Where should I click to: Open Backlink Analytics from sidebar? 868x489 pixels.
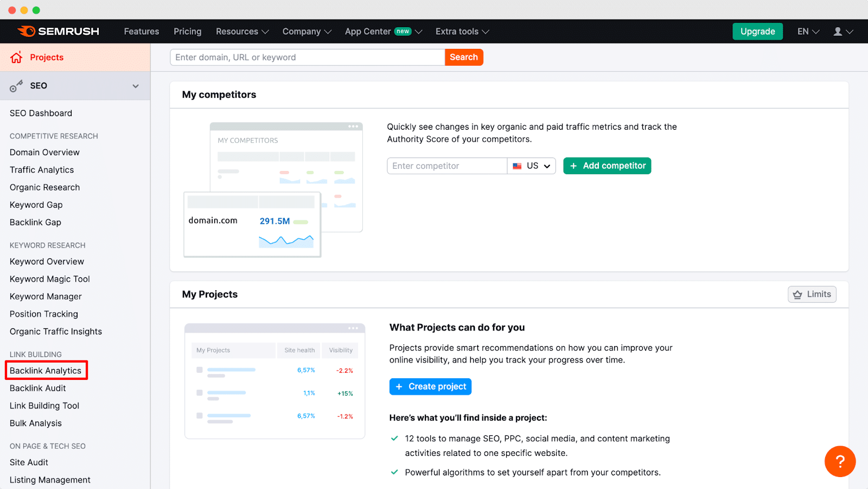[46, 370]
